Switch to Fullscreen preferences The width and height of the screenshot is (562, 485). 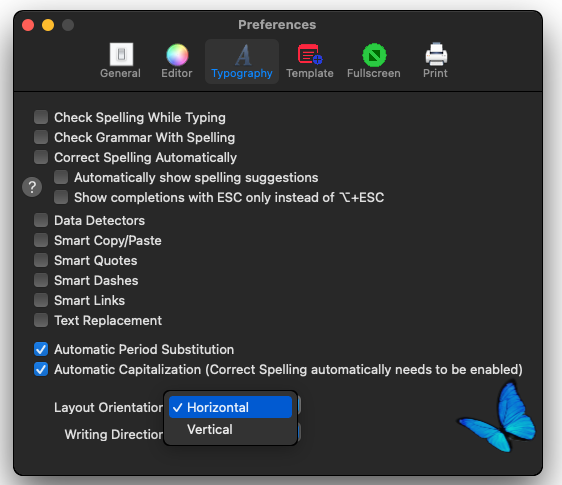373,61
